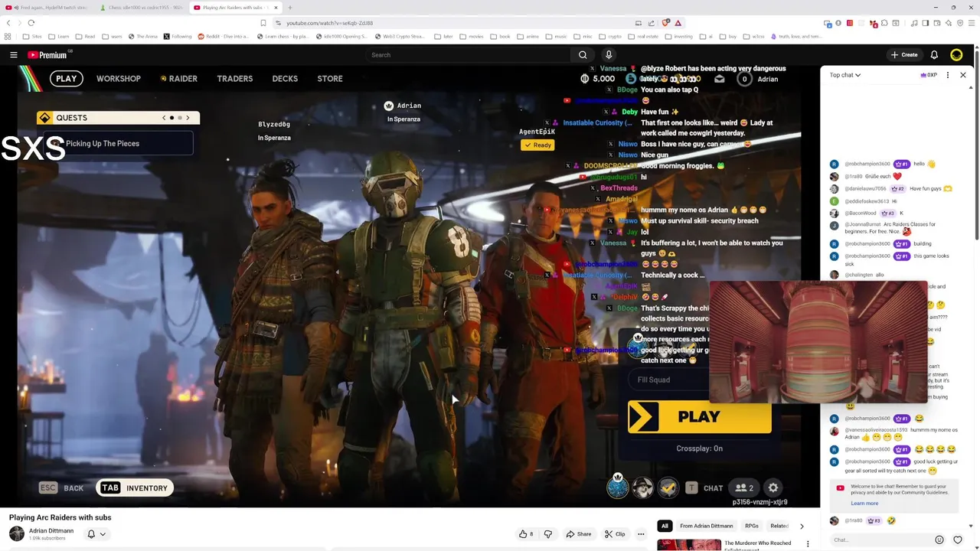Close the live chat panel
The height and width of the screenshot is (551, 980).
point(963,75)
